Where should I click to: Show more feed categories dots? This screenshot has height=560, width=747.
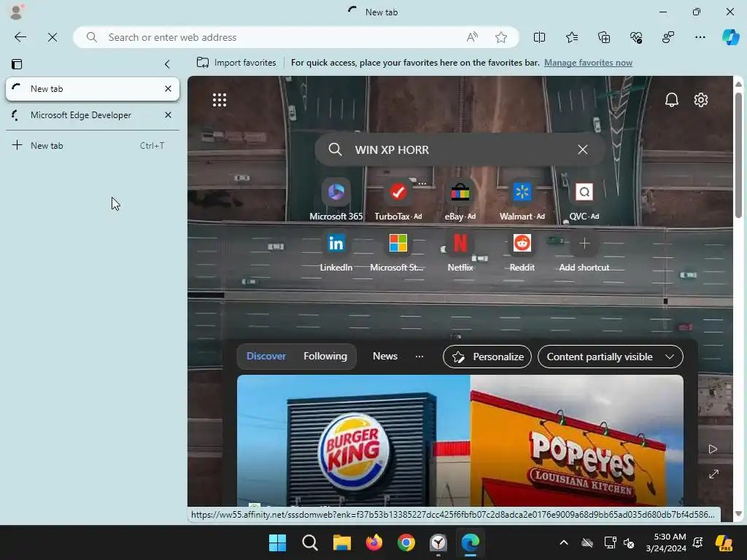click(419, 356)
